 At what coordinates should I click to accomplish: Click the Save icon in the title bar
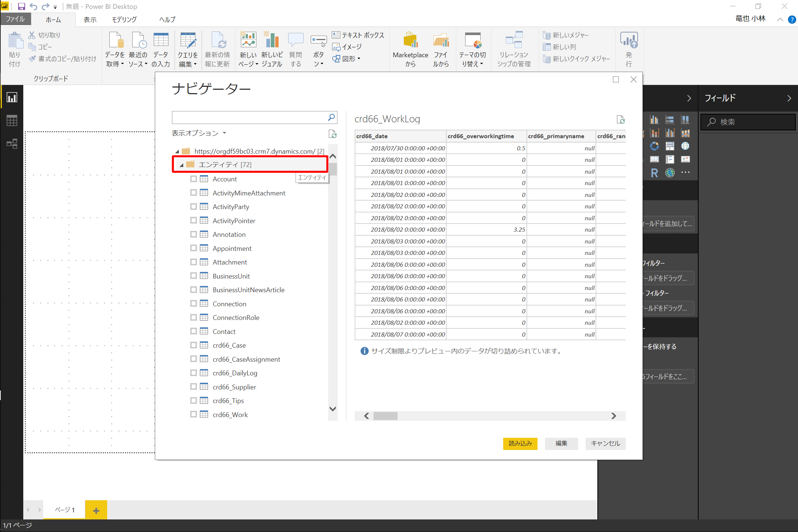click(21, 6)
